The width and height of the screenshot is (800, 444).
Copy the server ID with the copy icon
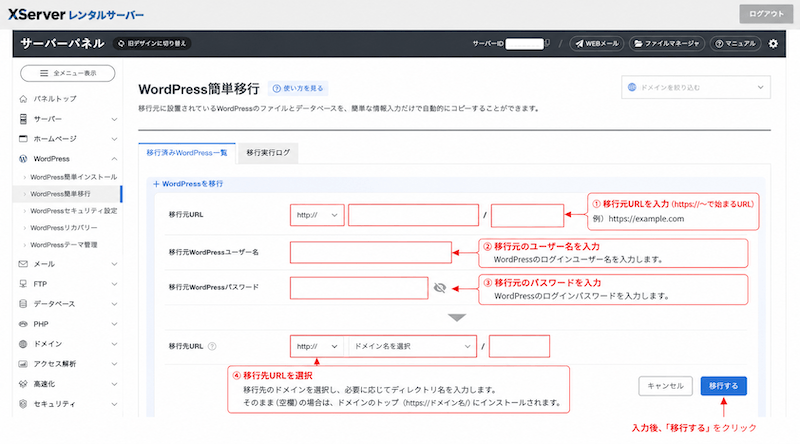pos(547,43)
